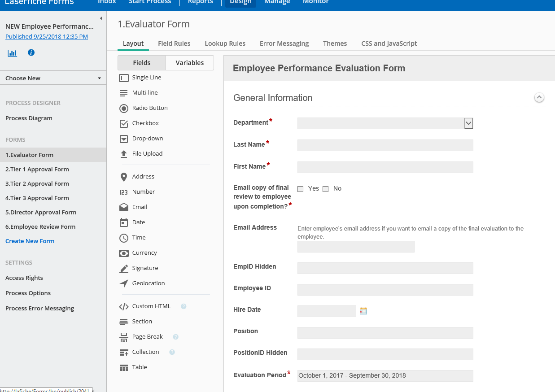Switch to the Field Rules tab

click(174, 44)
